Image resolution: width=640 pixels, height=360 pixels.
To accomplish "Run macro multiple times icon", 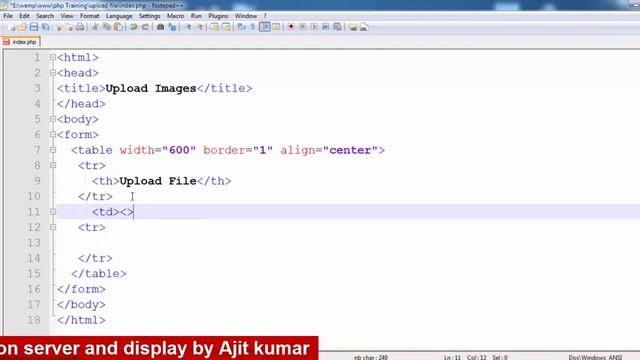I will 325,27.
